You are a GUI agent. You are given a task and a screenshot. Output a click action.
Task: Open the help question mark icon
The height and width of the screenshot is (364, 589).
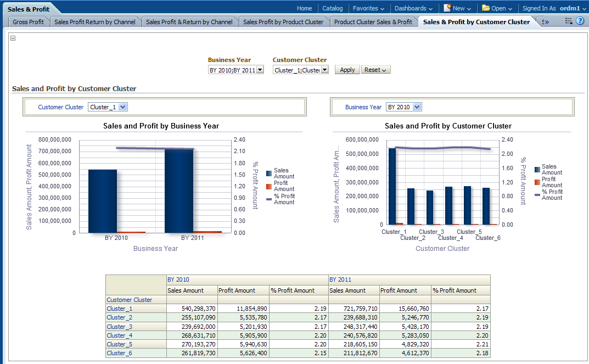(580, 21)
